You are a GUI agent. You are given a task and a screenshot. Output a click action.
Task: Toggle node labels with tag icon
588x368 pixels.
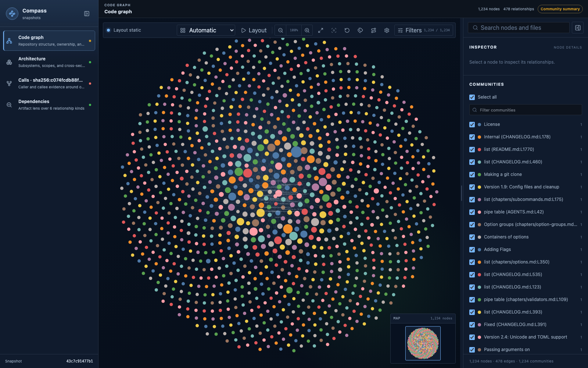point(360,30)
